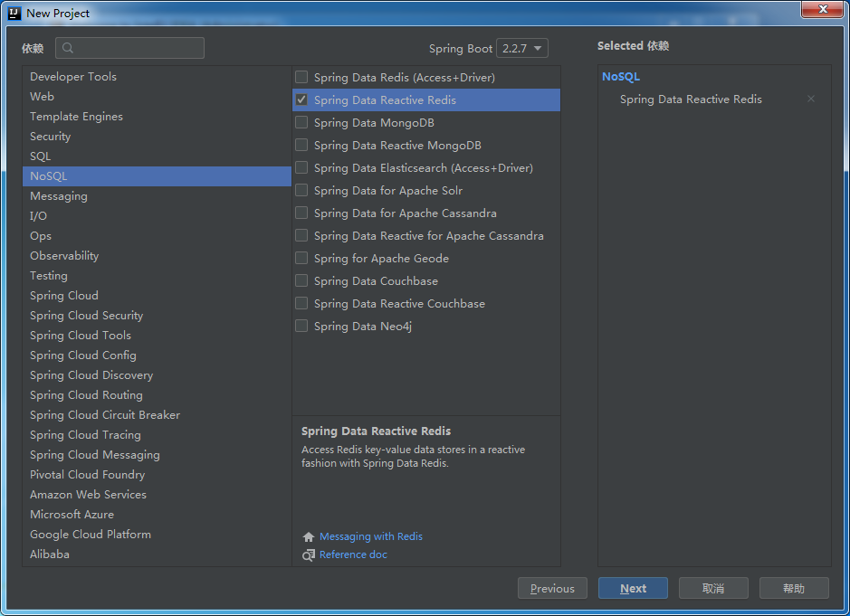Viewport: 850px width, 616px height.
Task: Select Spring Cloud Messaging category
Action: [157, 455]
